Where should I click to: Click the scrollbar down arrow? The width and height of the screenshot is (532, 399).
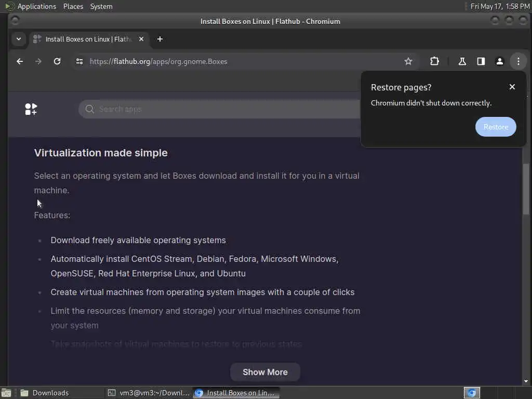tap(526, 381)
